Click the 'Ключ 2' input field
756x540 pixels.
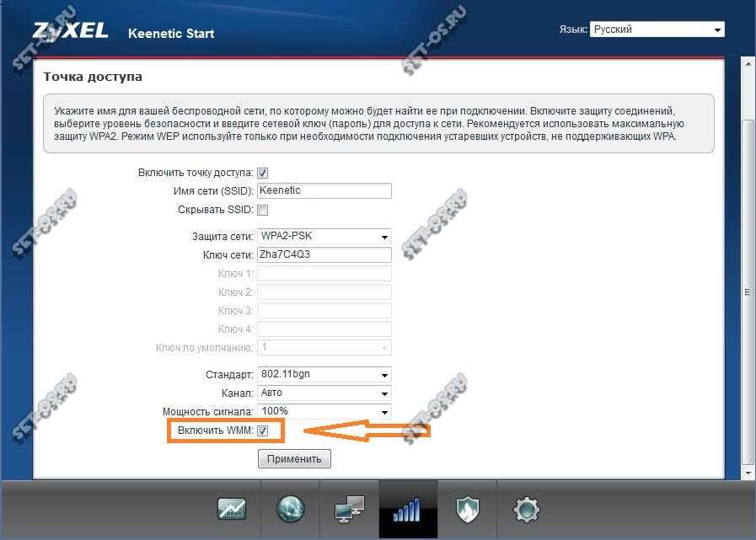[x=324, y=291]
